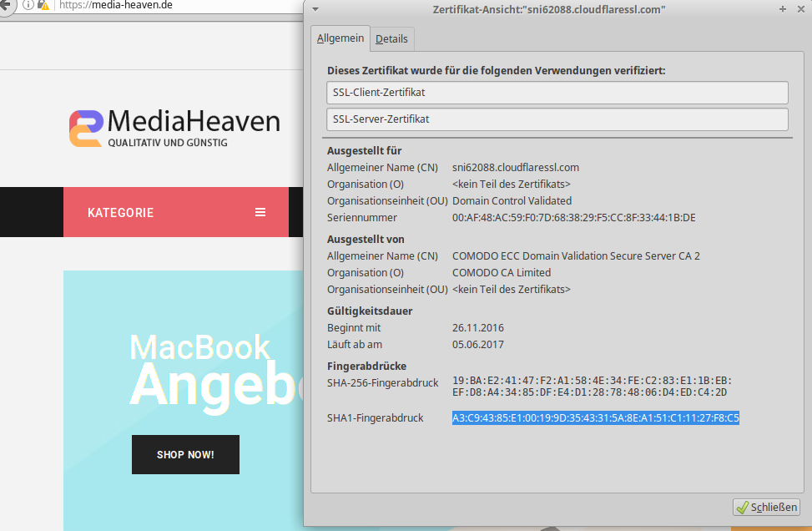The height and width of the screenshot is (531, 812).
Task: Click the SHOP NOW! button
Action: click(x=185, y=454)
